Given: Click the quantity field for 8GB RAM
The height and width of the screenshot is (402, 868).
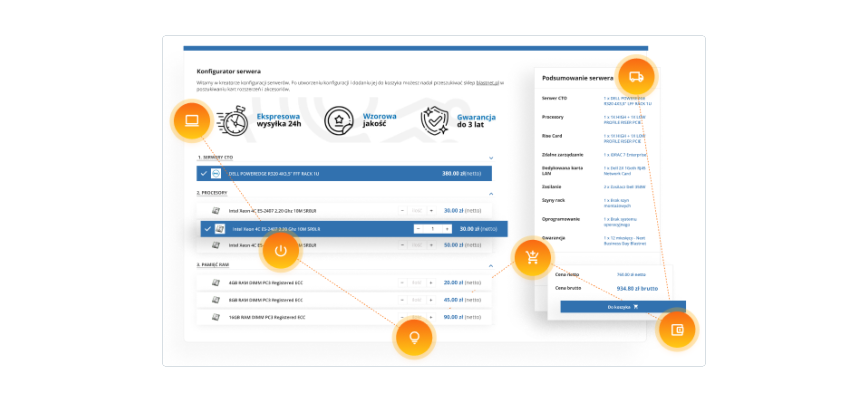Looking at the screenshot, I should [x=417, y=300].
